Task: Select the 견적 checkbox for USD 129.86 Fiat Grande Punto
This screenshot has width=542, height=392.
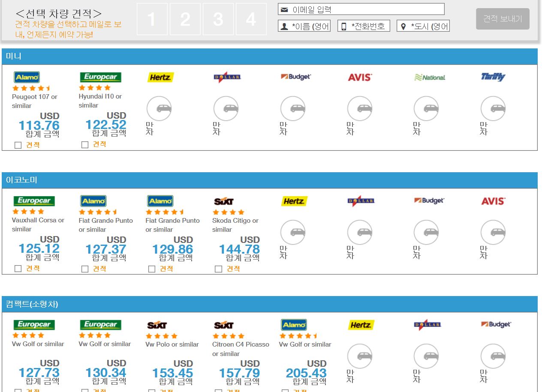Action: point(152,269)
